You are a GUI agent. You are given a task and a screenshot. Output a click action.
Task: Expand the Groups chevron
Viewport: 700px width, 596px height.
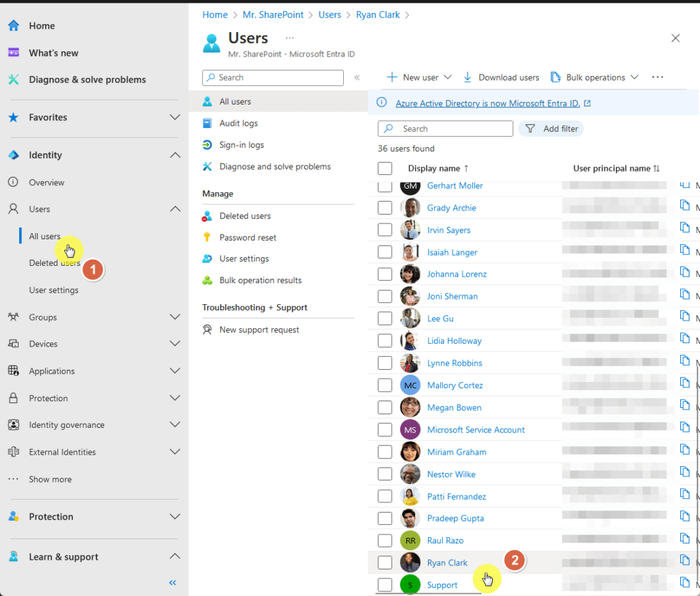pyautogui.click(x=175, y=317)
